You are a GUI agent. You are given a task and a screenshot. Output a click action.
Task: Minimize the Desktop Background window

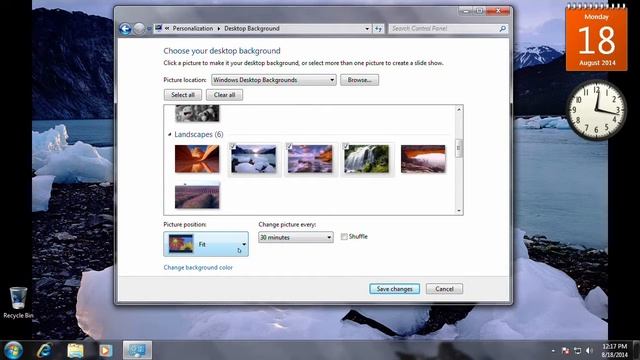pyautogui.click(x=466, y=11)
